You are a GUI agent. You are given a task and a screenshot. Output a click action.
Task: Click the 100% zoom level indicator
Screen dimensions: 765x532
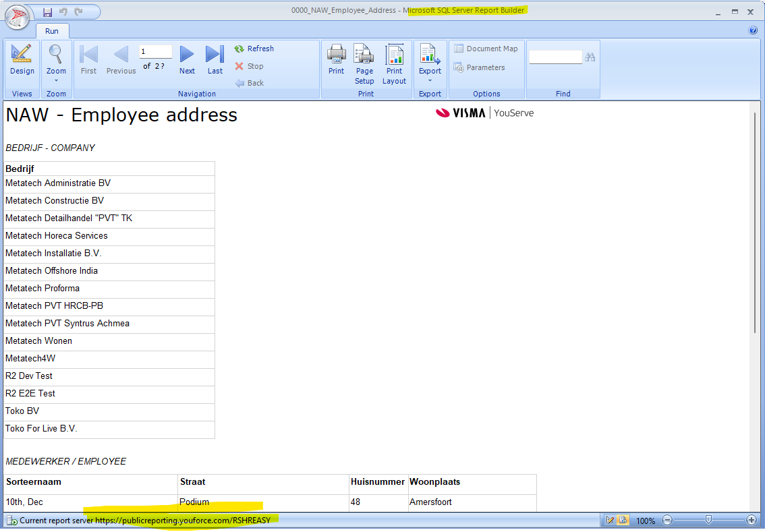point(646,521)
